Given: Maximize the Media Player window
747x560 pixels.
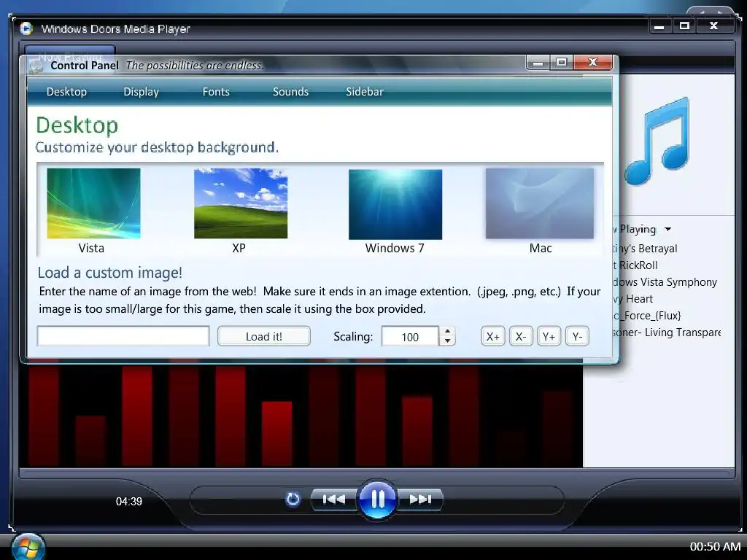Looking at the screenshot, I should pyautogui.click(x=684, y=26).
